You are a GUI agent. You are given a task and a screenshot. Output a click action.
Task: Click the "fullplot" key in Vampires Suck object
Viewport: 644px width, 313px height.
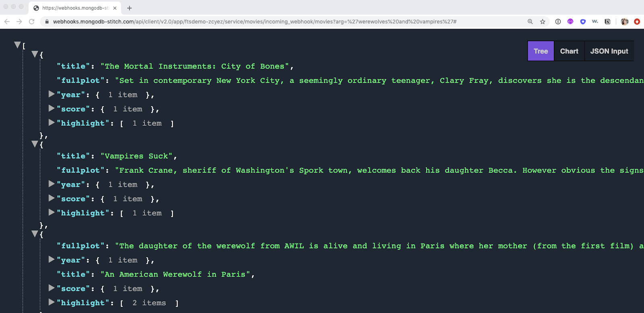80,170
